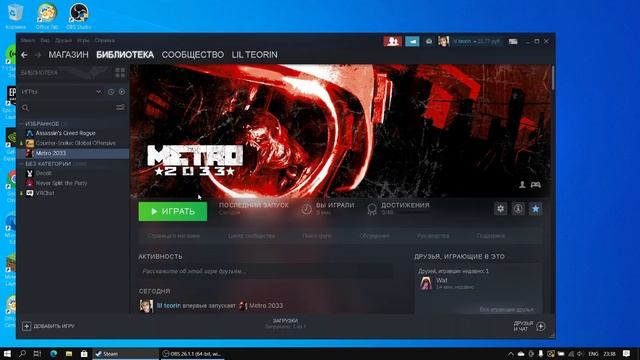This screenshot has width=640, height=360.
Task: Open game settings gear icon
Action: 500,209
